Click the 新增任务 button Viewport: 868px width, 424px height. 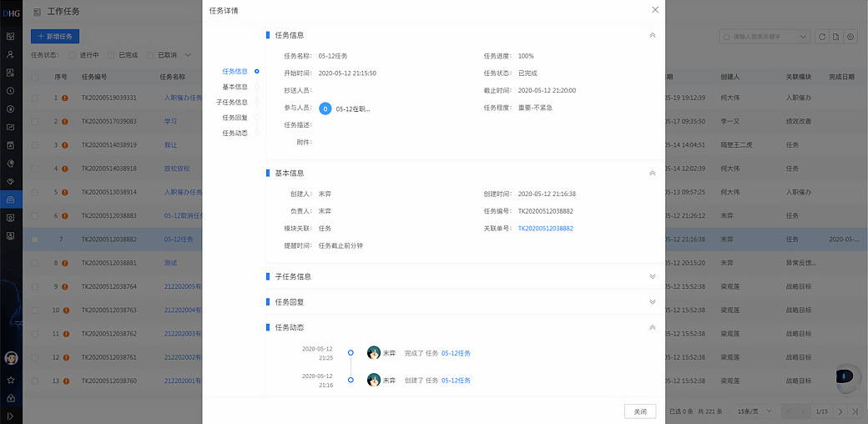point(55,37)
